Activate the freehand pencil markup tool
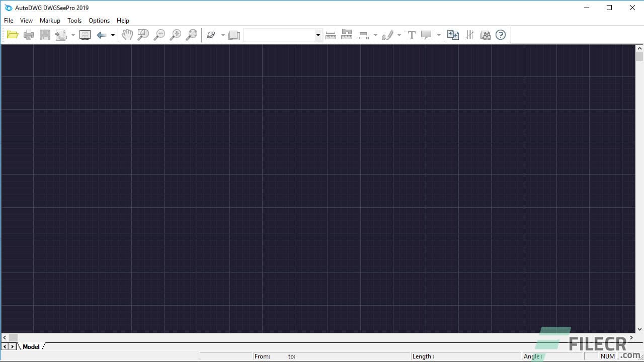 click(x=387, y=35)
